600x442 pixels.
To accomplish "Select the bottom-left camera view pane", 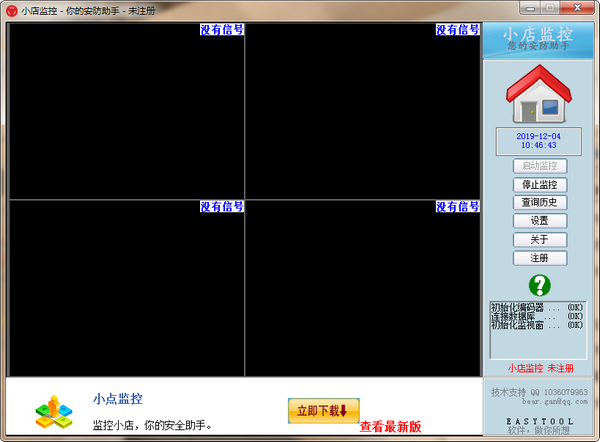I will pyautogui.click(x=127, y=287).
